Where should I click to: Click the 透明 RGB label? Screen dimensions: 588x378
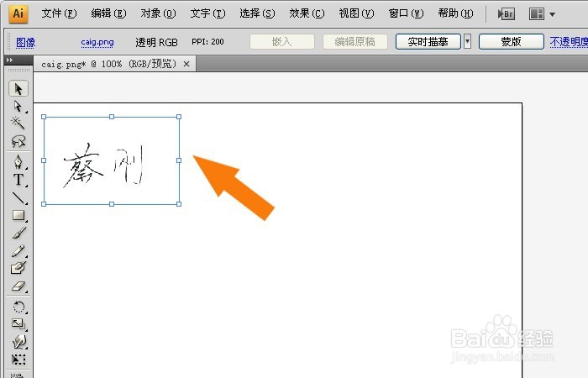[156, 42]
